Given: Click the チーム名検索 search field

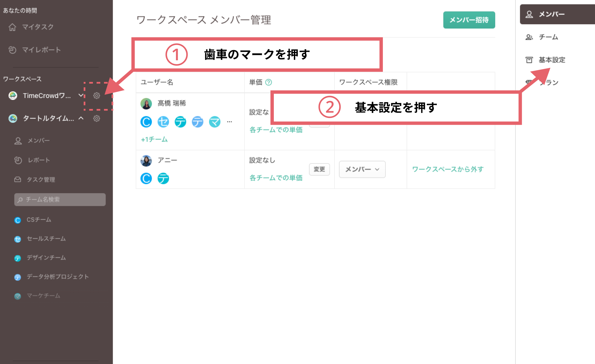Looking at the screenshot, I should pos(60,200).
